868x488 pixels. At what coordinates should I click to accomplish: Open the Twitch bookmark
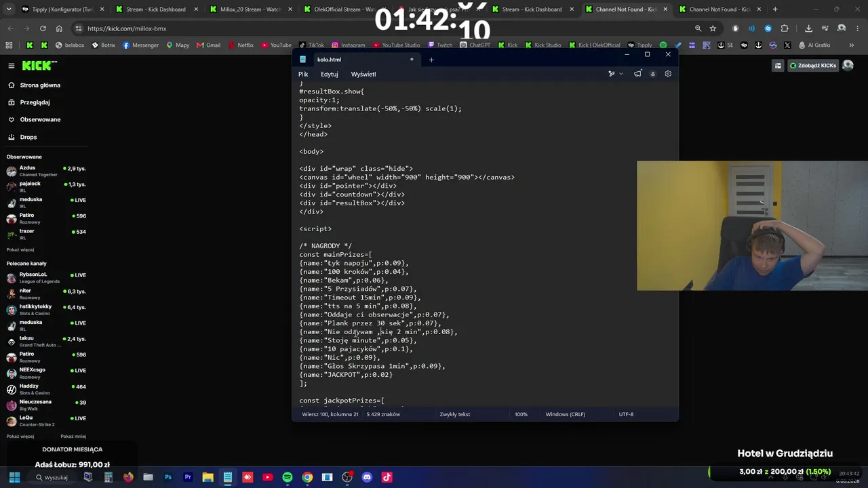(439, 45)
